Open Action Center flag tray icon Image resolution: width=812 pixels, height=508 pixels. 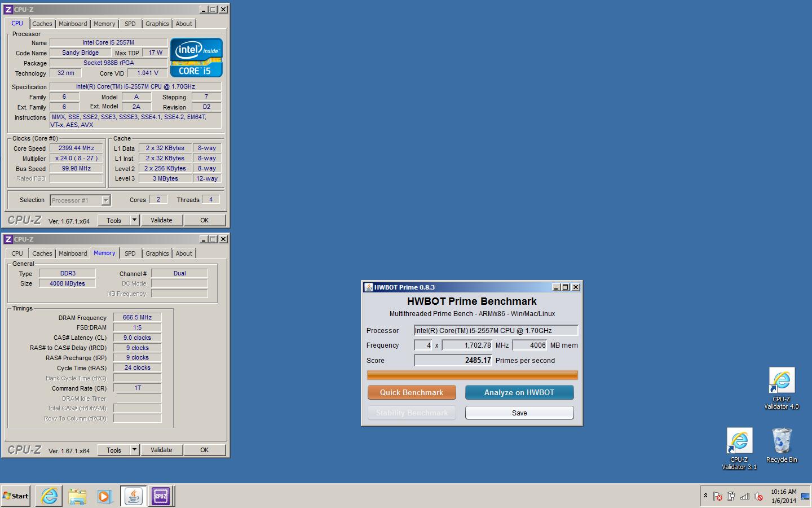pos(718,497)
